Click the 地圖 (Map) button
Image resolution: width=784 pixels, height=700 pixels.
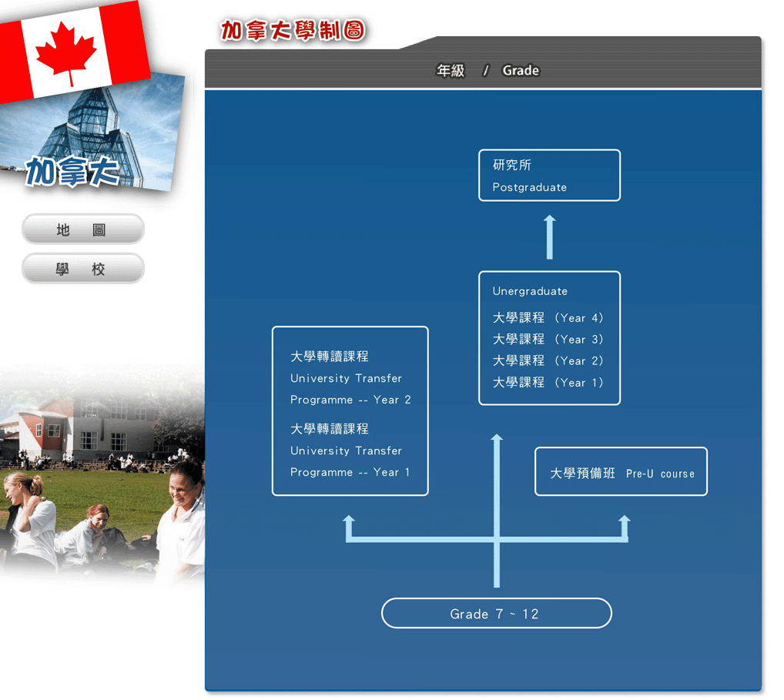point(83,229)
